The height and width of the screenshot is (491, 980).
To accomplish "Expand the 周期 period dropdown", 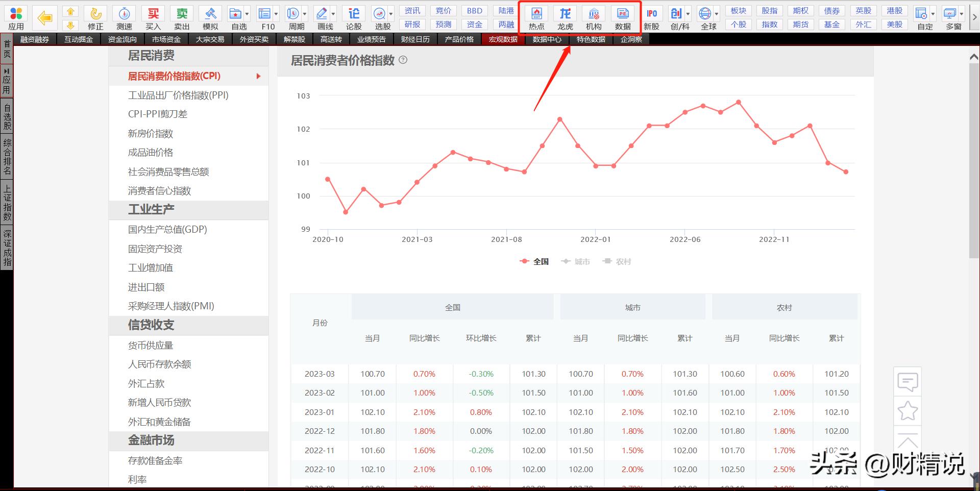I will tap(305, 14).
